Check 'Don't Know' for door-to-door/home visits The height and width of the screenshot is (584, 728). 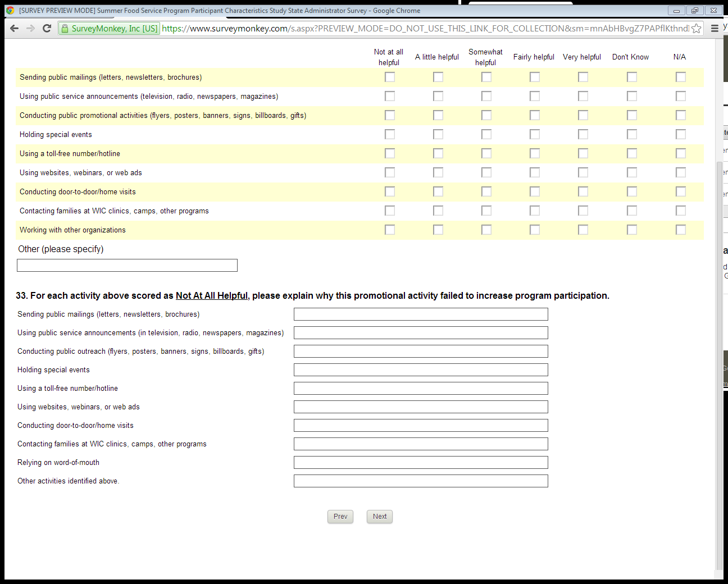tap(631, 191)
